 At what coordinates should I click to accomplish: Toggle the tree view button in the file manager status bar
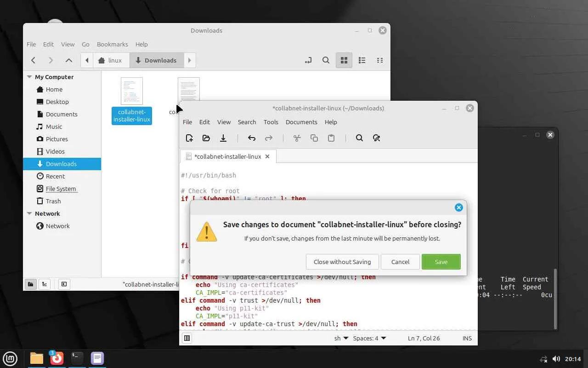pos(44,284)
